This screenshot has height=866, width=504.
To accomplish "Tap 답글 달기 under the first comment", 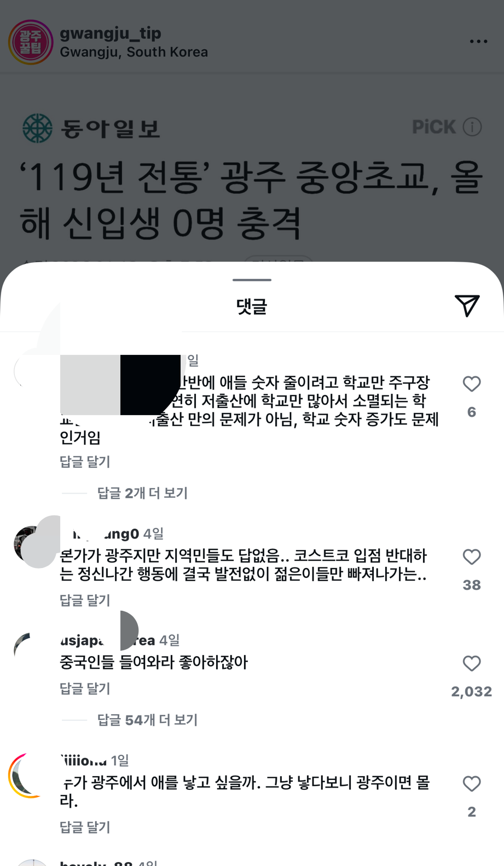I will coord(85,462).
